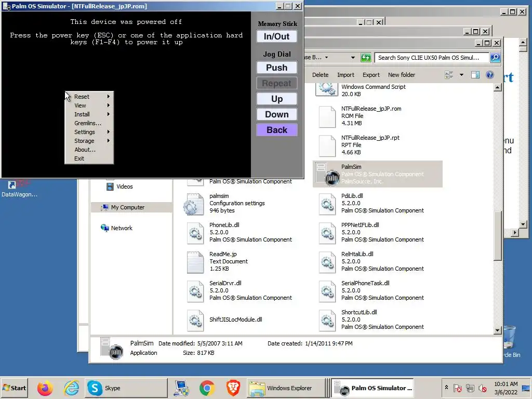532x399 pixels.
Task: Select the PPPNetIFLib.dll file icon
Action: click(x=327, y=233)
